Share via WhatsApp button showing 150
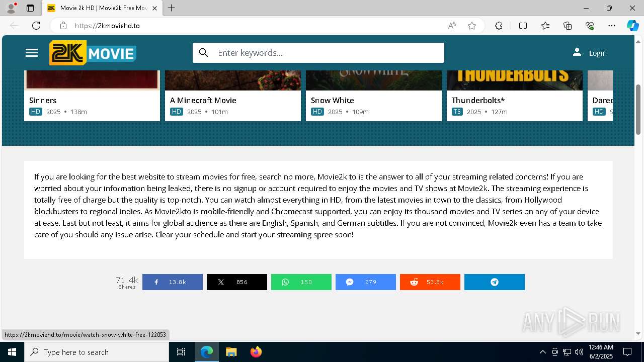The image size is (644, 362). click(x=301, y=282)
